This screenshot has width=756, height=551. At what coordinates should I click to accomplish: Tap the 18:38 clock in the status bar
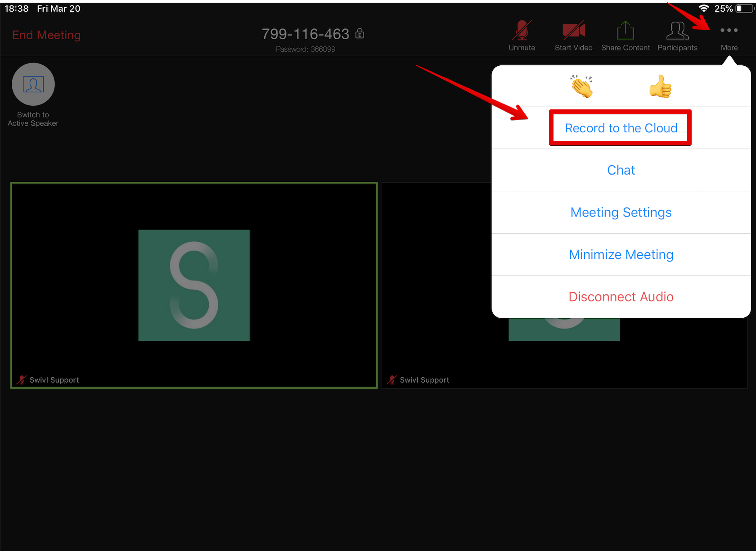pyautogui.click(x=17, y=9)
